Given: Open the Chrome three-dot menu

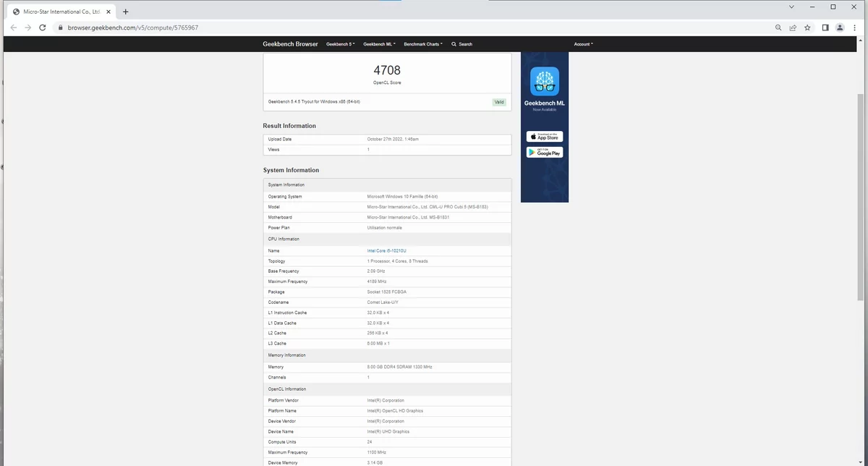Looking at the screenshot, I should [x=854, y=27].
